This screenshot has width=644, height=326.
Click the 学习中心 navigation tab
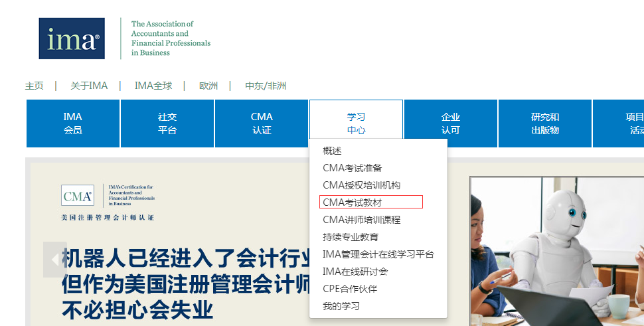coord(356,123)
